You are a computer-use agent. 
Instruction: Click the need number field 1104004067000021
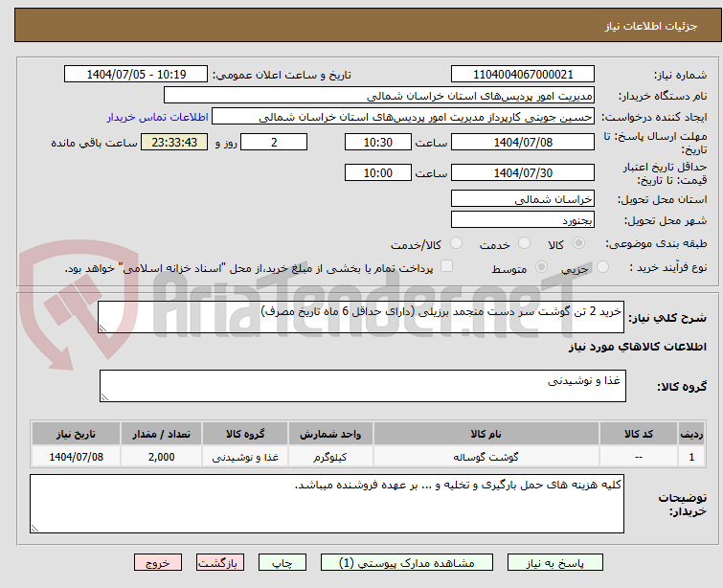(x=523, y=75)
